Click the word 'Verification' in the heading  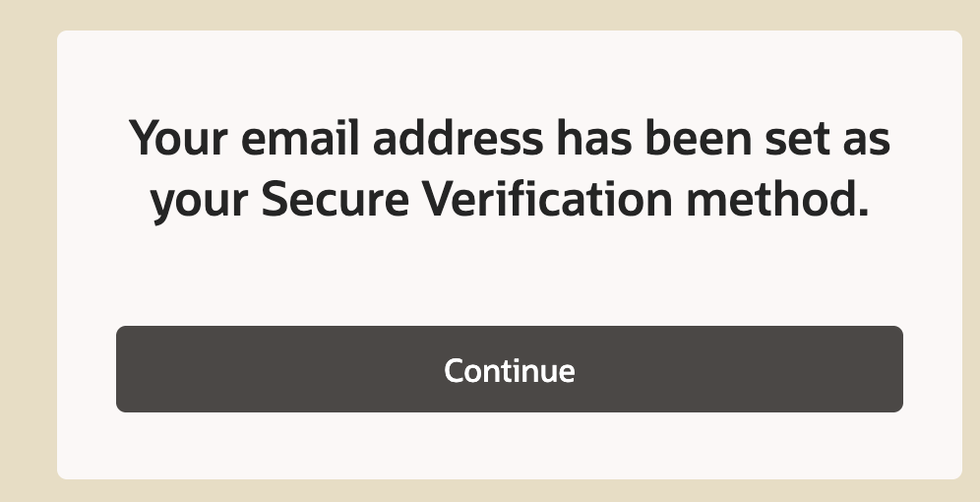pyautogui.click(x=547, y=200)
